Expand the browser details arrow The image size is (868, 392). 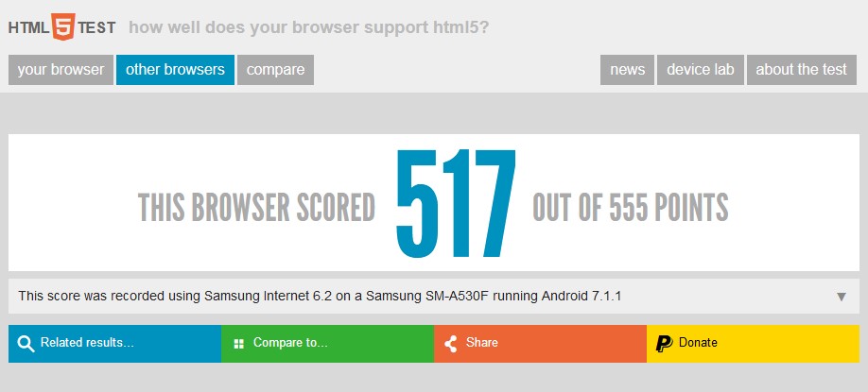(842, 297)
